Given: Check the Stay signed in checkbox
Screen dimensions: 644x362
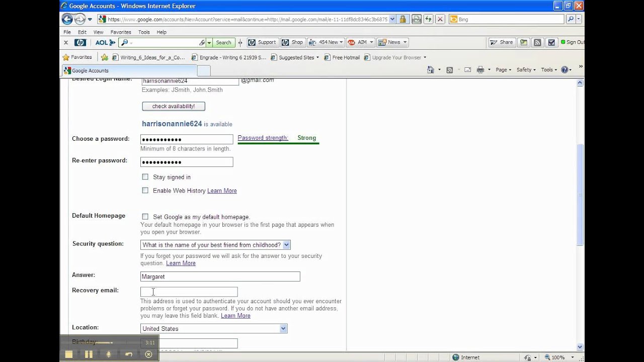Looking at the screenshot, I should 145,177.
